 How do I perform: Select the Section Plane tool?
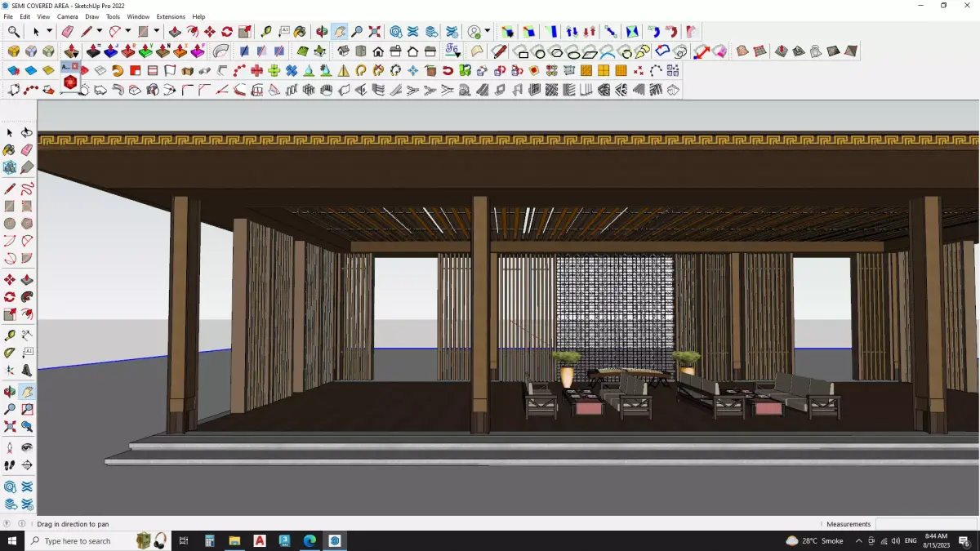27,465
